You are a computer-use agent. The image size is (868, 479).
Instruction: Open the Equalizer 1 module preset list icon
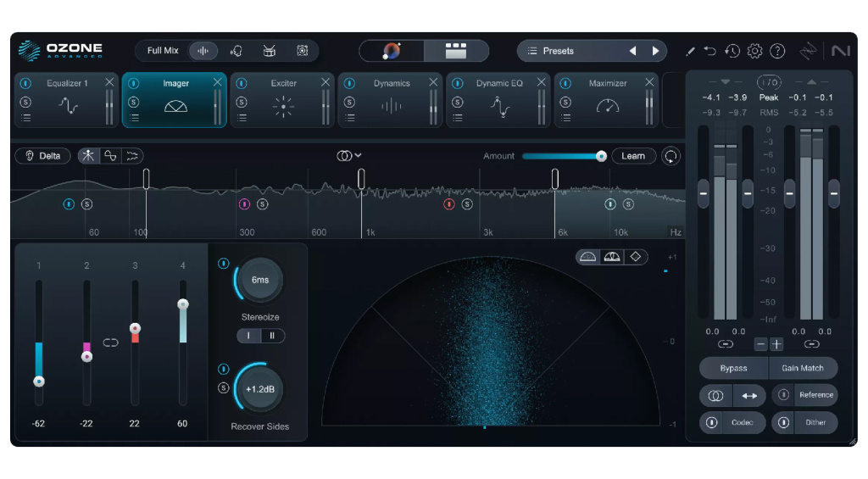26,118
